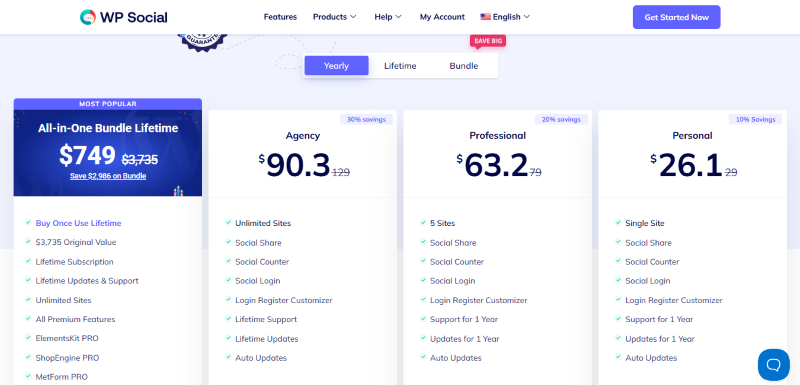Click the Agency plan title
This screenshot has width=800, height=385.
click(303, 136)
